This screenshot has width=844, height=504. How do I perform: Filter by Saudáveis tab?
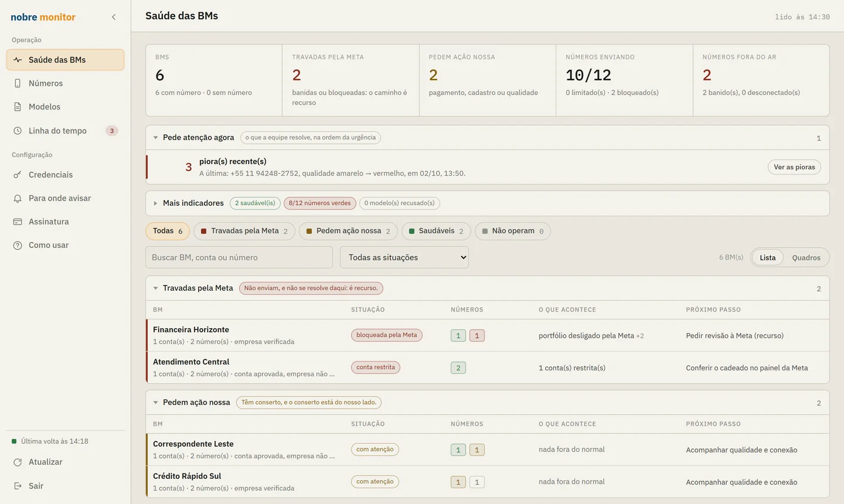click(436, 231)
